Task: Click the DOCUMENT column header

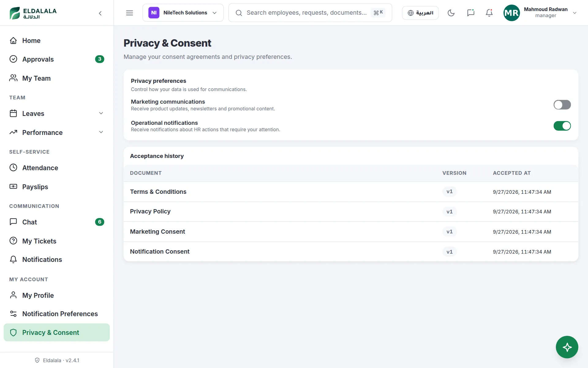Action: point(146,173)
